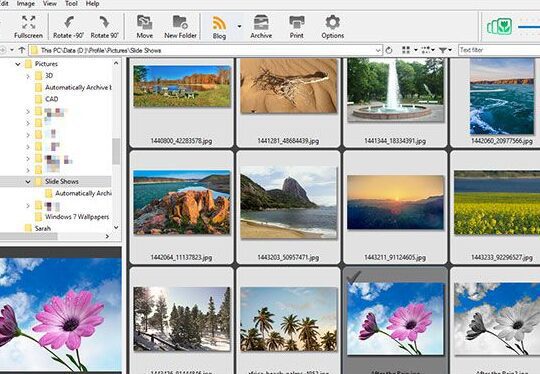Select beach thumbnail 1443203_50957471.jpg
The height and width of the screenshot is (374, 540).
(289, 202)
